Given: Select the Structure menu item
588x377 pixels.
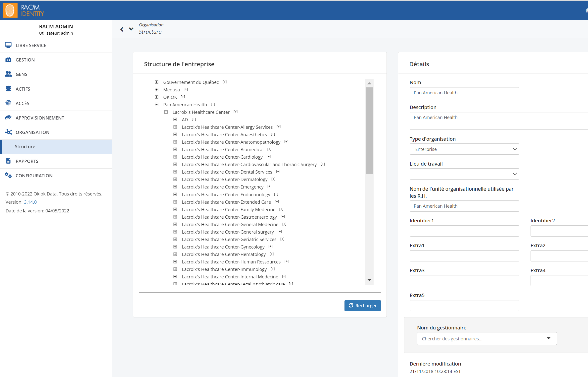Looking at the screenshot, I should point(25,146).
